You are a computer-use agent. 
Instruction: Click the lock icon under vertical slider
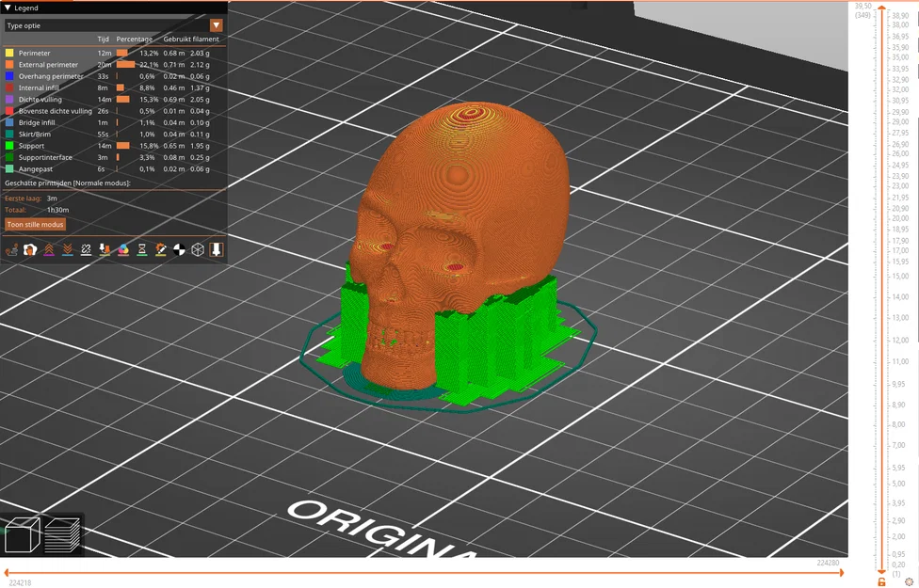point(881,581)
